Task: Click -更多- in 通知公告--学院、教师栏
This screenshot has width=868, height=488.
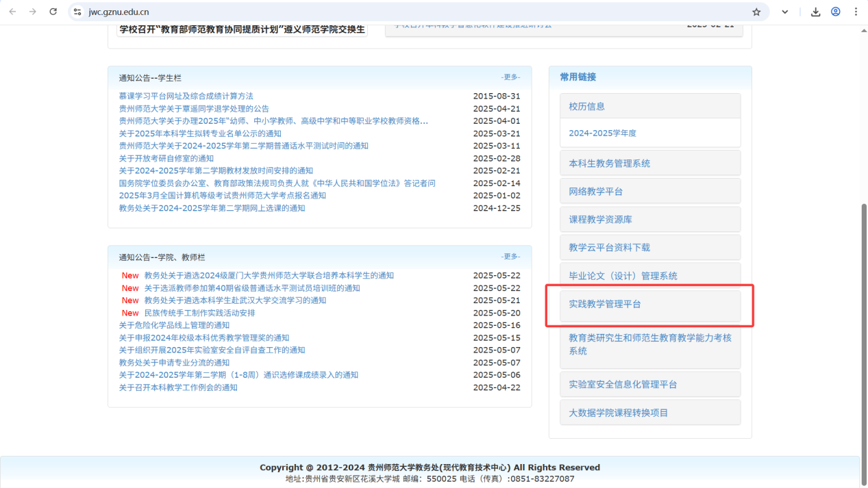Action: (511, 257)
